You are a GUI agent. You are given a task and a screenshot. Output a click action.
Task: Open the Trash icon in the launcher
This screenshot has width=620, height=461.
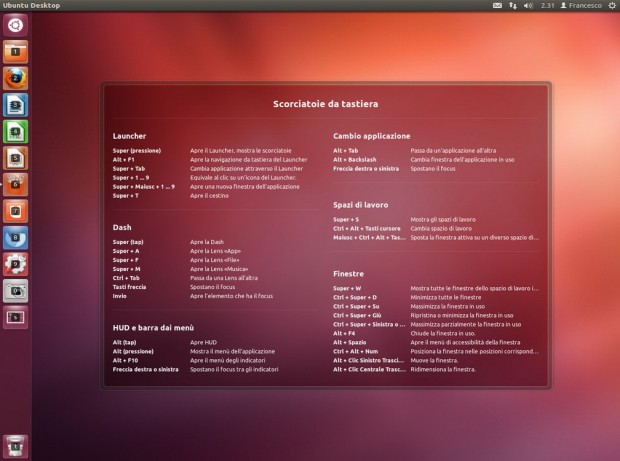[15, 446]
